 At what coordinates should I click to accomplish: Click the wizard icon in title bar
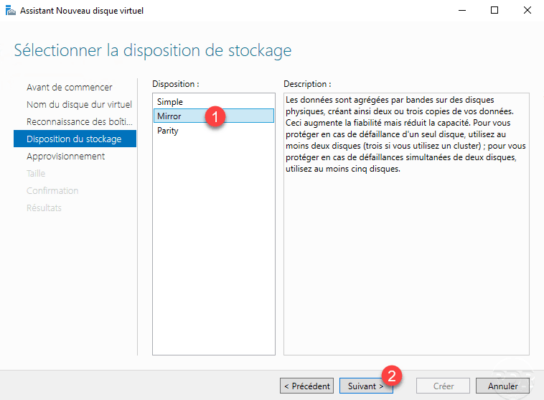pyautogui.click(x=10, y=10)
